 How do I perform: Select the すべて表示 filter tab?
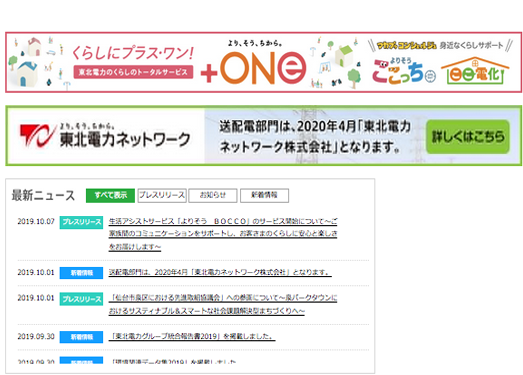click(110, 195)
